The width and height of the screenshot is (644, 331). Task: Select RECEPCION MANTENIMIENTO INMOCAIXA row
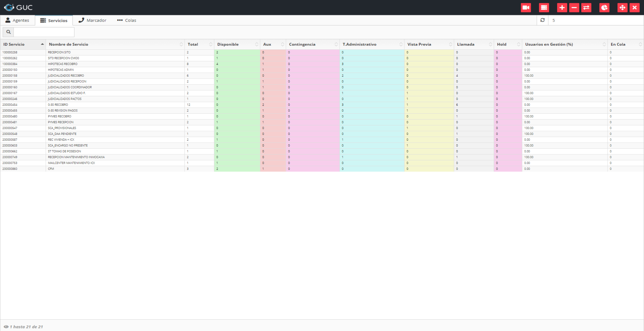click(x=322, y=157)
